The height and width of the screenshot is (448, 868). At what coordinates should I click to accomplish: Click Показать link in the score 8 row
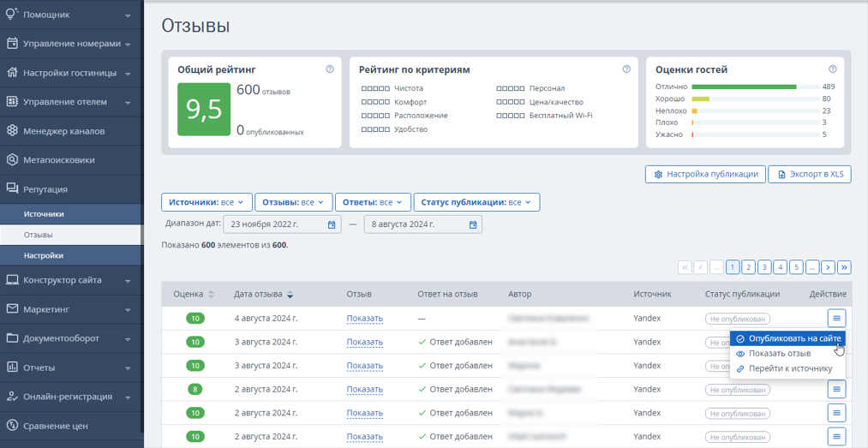[x=365, y=390]
